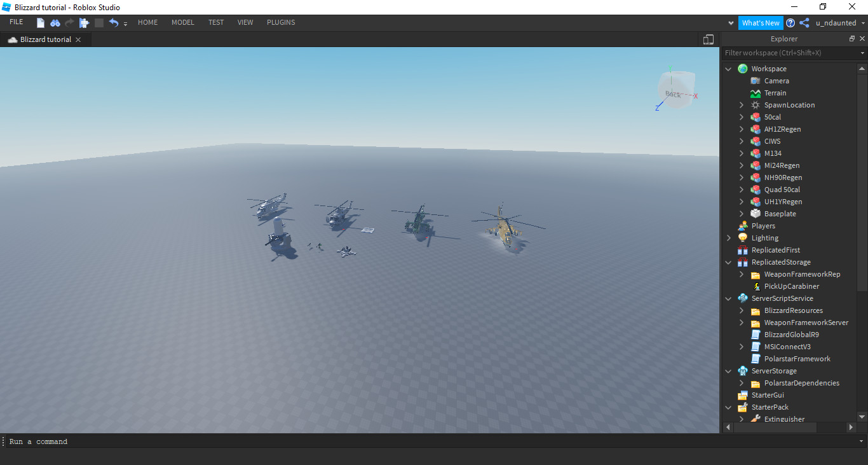The height and width of the screenshot is (465, 868).
Task: Collapse the ribbon with the chevron toggle
Action: click(x=731, y=23)
